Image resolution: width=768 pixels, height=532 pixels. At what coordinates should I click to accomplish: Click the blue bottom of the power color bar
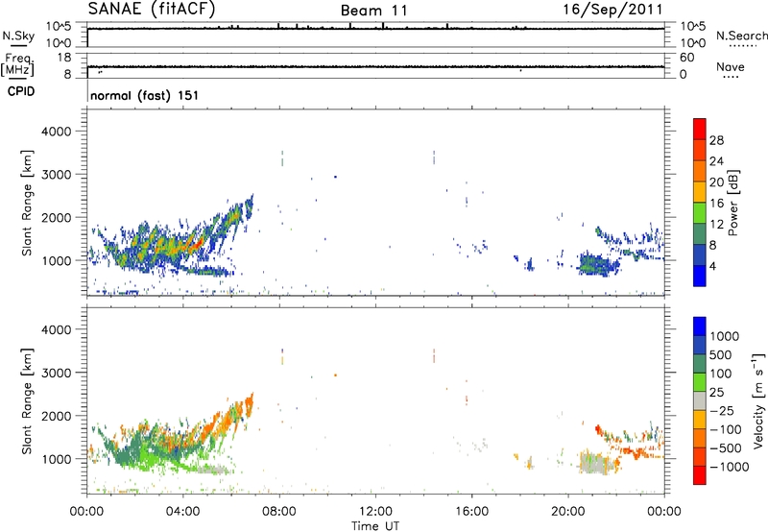pos(700,276)
